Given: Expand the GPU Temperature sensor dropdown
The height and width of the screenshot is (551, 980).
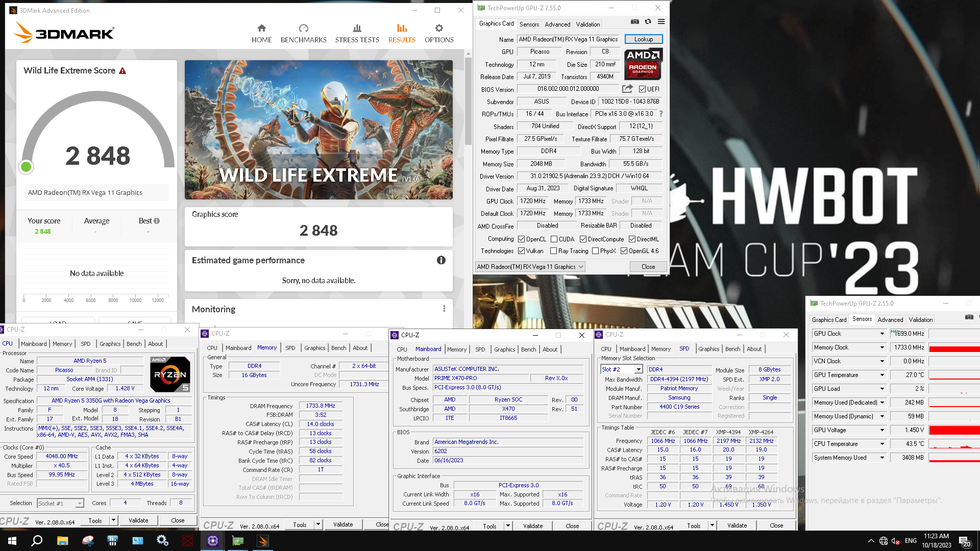Looking at the screenshot, I should 882,375.
